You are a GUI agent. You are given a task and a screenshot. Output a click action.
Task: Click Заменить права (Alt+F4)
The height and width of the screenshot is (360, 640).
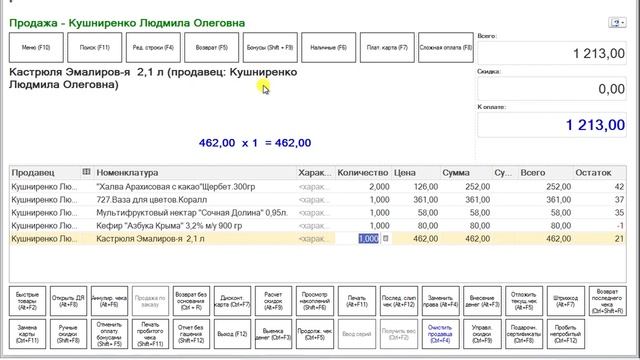pyautogui.click(x=440, y=301)
